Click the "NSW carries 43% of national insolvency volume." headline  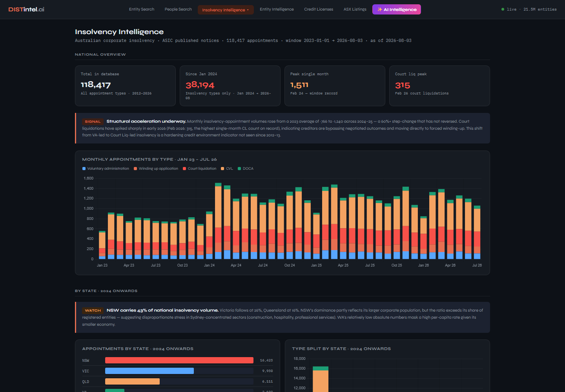pyautogui.click(x=162, y=310)
